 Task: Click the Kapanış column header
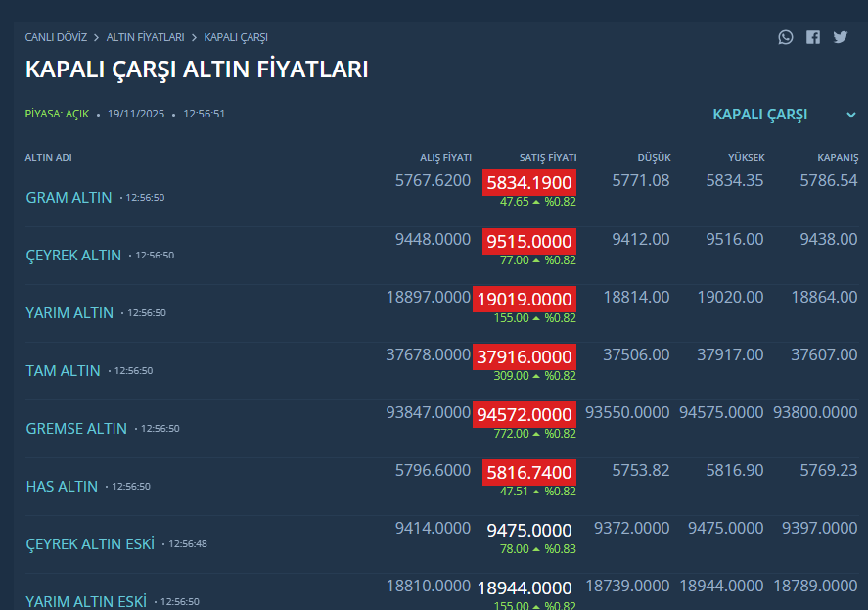(838, 158)
